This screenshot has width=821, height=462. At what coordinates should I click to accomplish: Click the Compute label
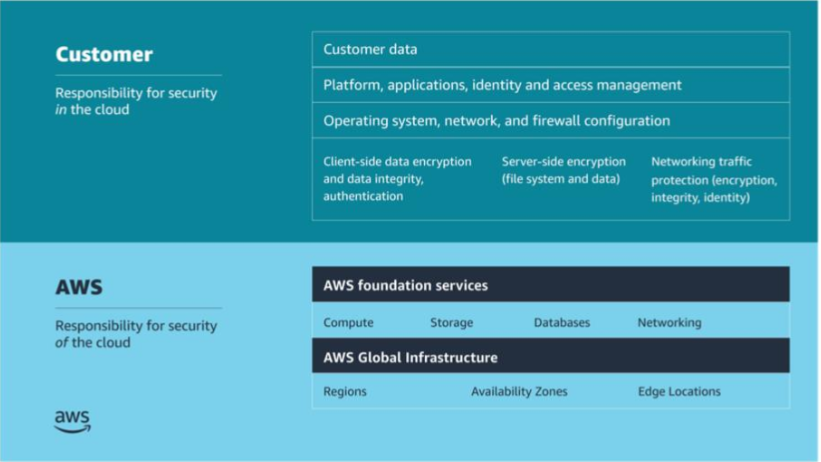pyautogui.click(x=348, y=323)
